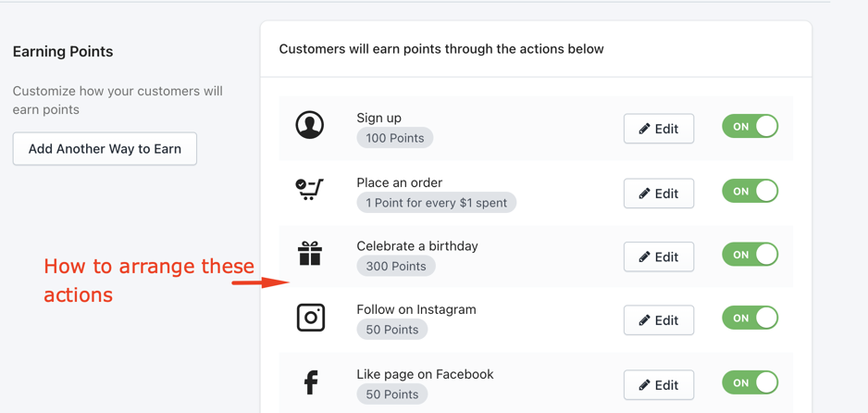Edit the Sign up earning action
Screen dimensions: 868x413
(659, 129)
